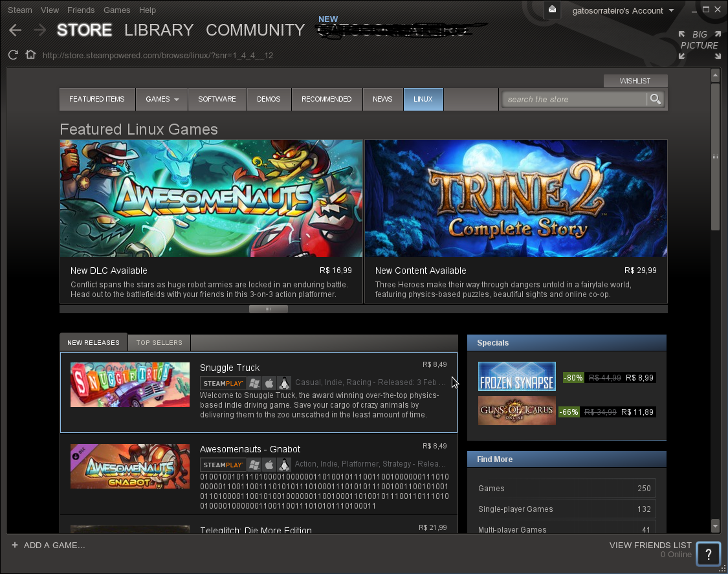Switch to Big Picture mode
The width and height of the screenshot is (728, 574).
pyautogui.click(x=700, y=45)
